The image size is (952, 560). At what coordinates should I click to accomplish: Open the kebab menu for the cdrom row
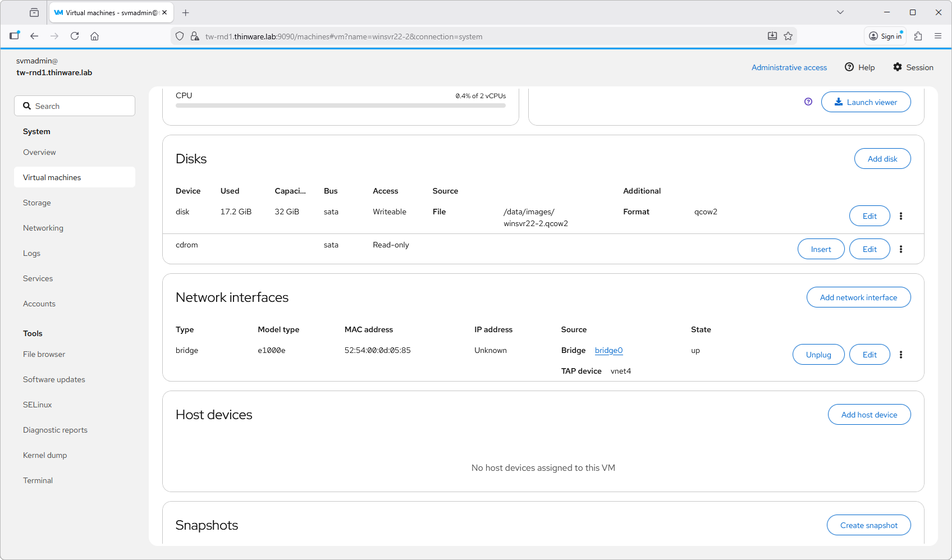coord(901,249)
